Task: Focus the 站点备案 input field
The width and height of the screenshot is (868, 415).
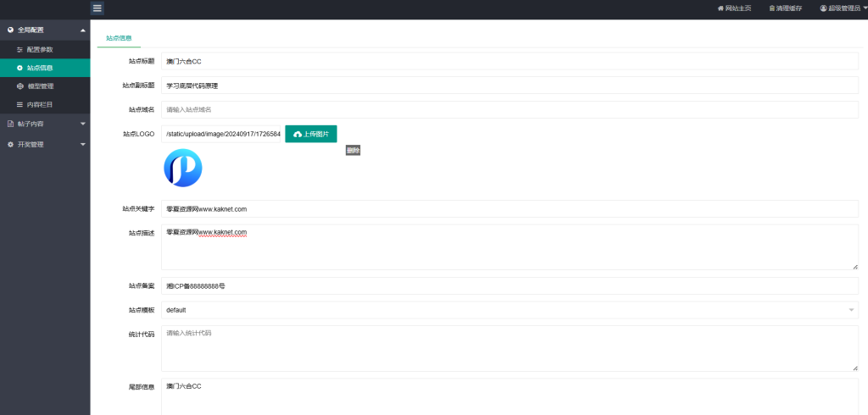Action: tap(509, 285)
